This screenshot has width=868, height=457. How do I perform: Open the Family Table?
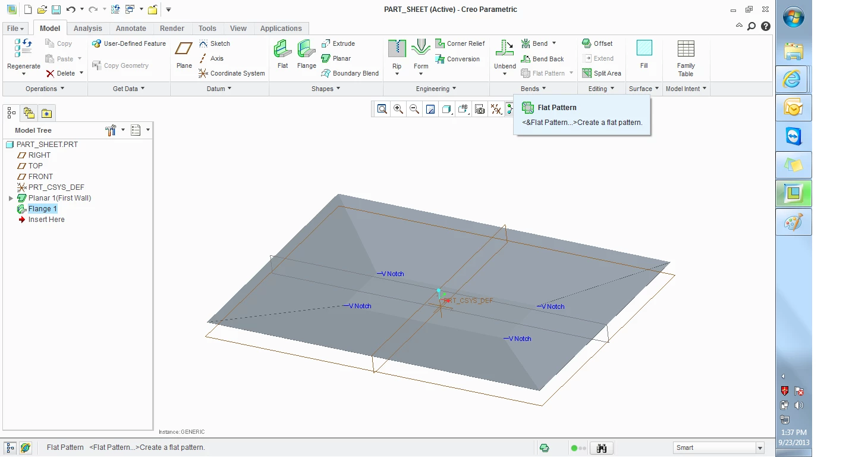pyautogui.click(x=685, y=58)
